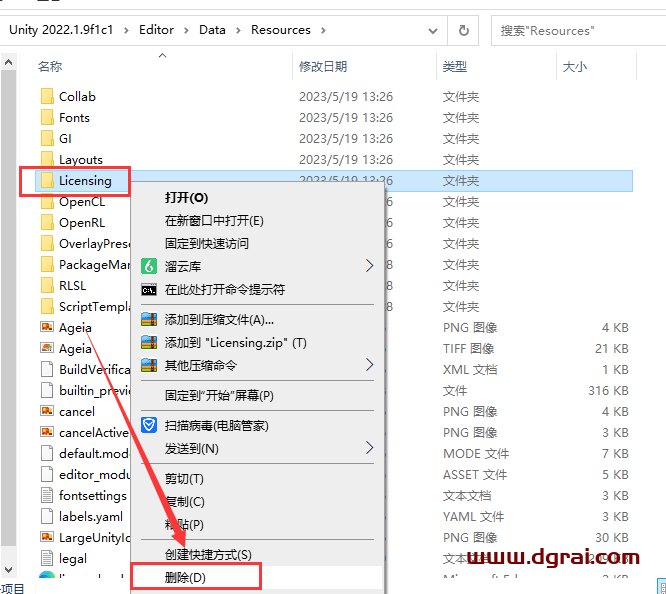Select the Fonts folder name
The image size is (666, 594).
(74, 118)
